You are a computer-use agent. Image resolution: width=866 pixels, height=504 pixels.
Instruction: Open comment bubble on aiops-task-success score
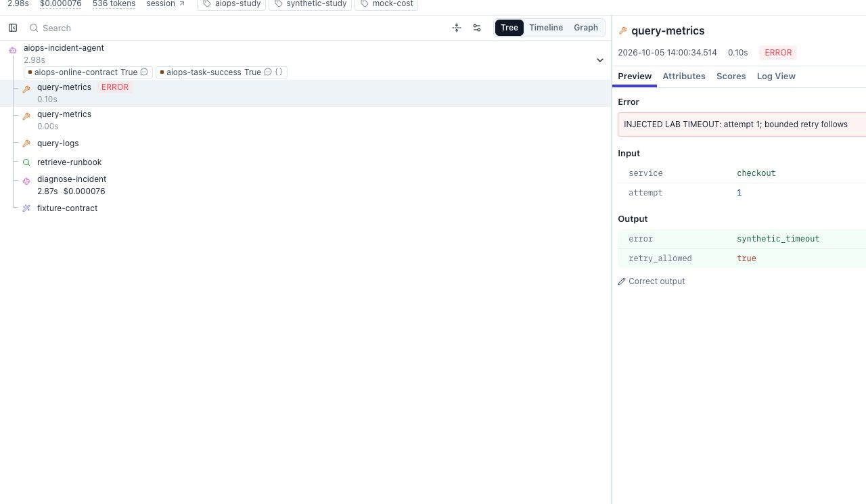[x=268, y=72]
